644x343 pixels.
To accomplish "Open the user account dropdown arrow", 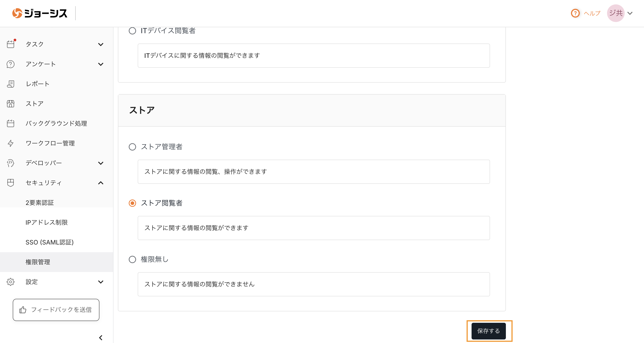I will (x=630, y=13).
